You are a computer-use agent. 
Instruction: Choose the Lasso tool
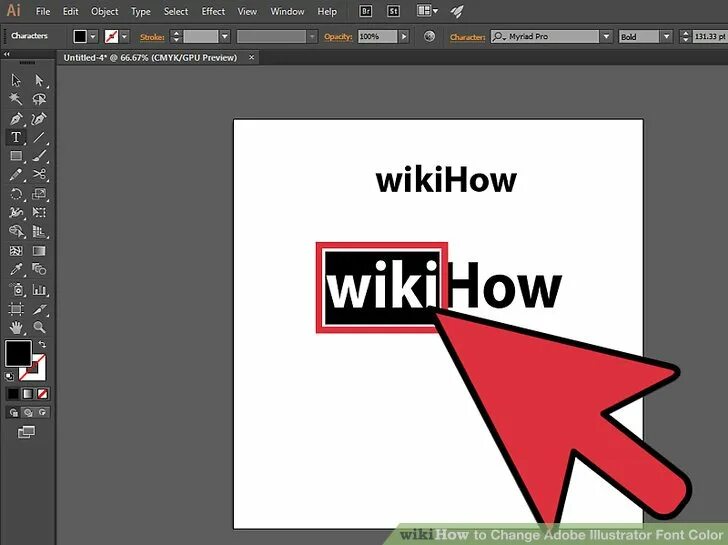coord(39,99)
